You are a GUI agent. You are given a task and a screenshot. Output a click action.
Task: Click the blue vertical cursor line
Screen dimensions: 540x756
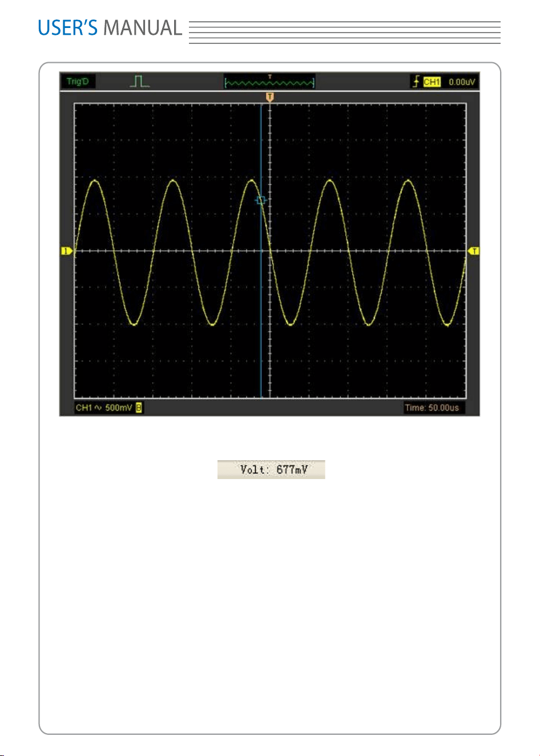tap(261, 250)
